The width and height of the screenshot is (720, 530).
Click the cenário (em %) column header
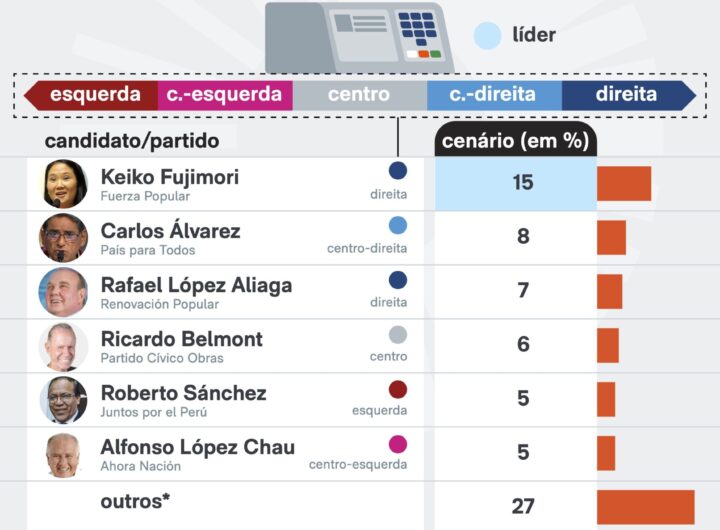tap(516, 140)
